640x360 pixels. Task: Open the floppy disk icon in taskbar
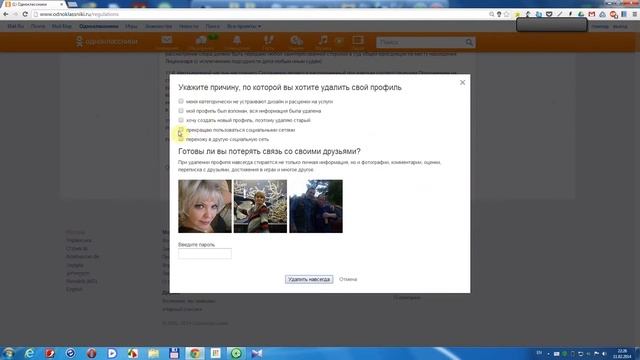(x=174, y=353)
